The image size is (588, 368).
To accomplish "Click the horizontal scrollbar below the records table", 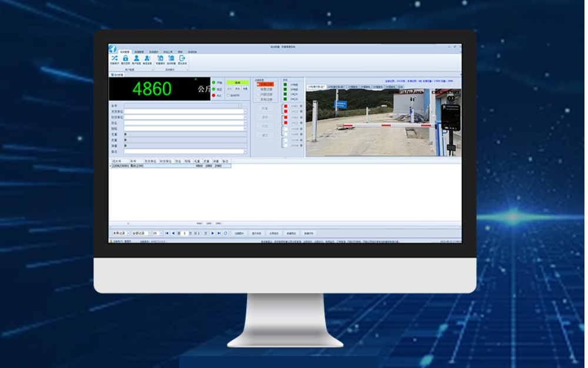I will [x=285, y=227].
